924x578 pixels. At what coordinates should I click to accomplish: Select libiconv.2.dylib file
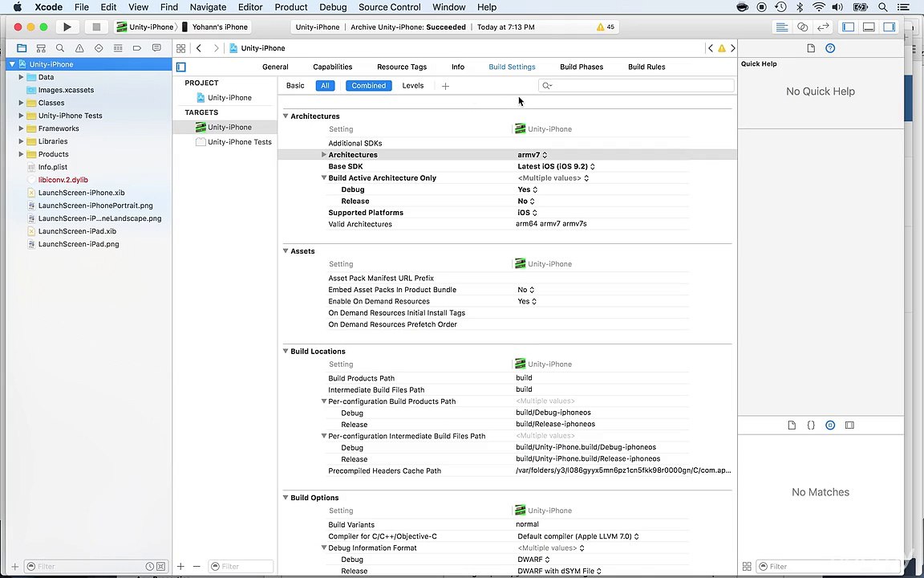63,180
